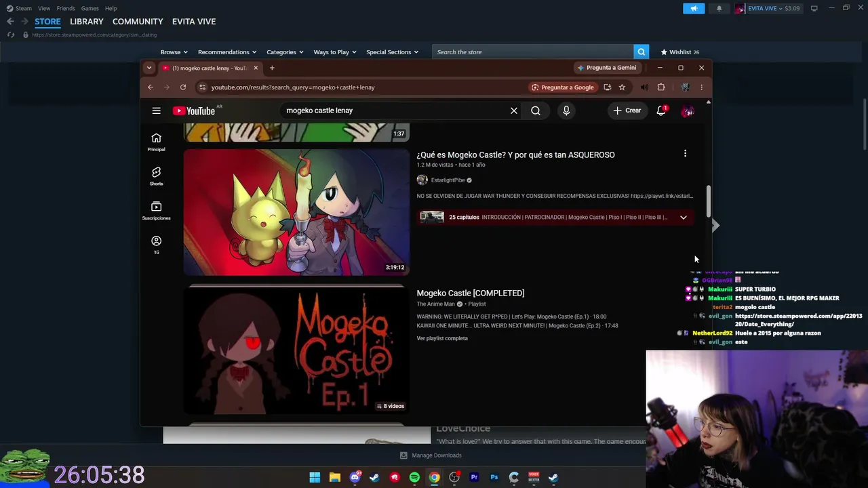Switch to the Steam COMMUNITY tab
Screen dimensions: 868x488
pyautogui.click(x=138, y=22)
